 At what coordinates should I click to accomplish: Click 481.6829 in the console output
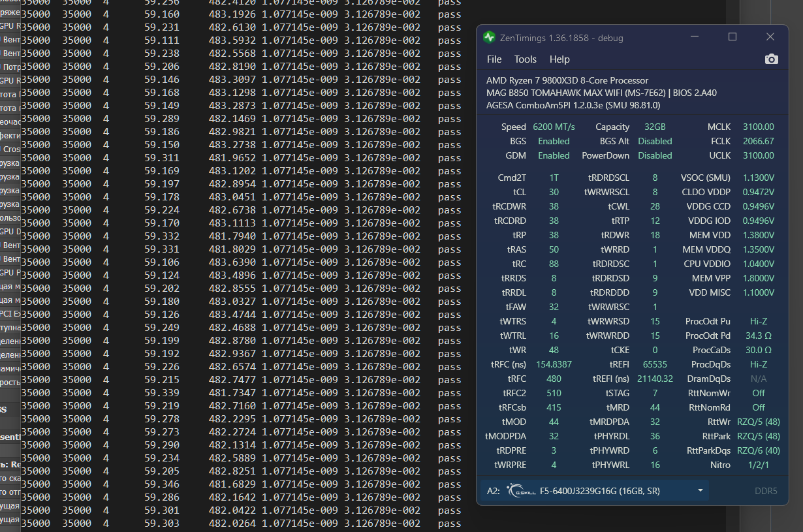pos(232,484)
